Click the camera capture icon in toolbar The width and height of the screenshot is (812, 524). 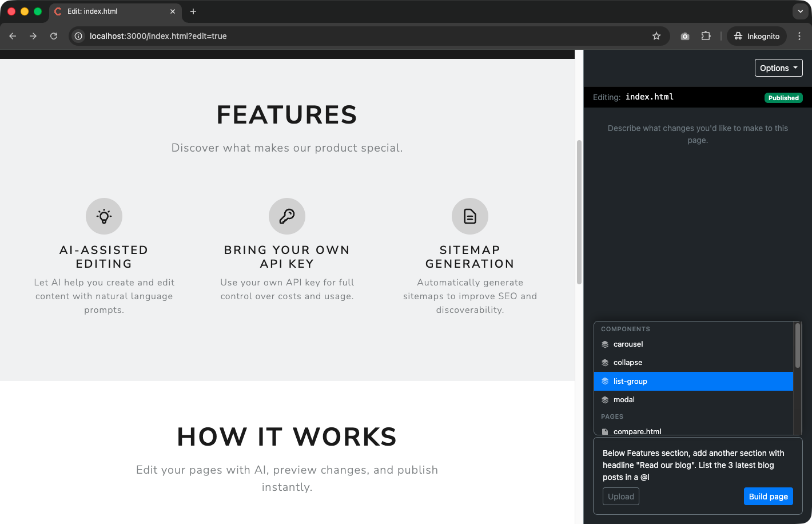684,35
